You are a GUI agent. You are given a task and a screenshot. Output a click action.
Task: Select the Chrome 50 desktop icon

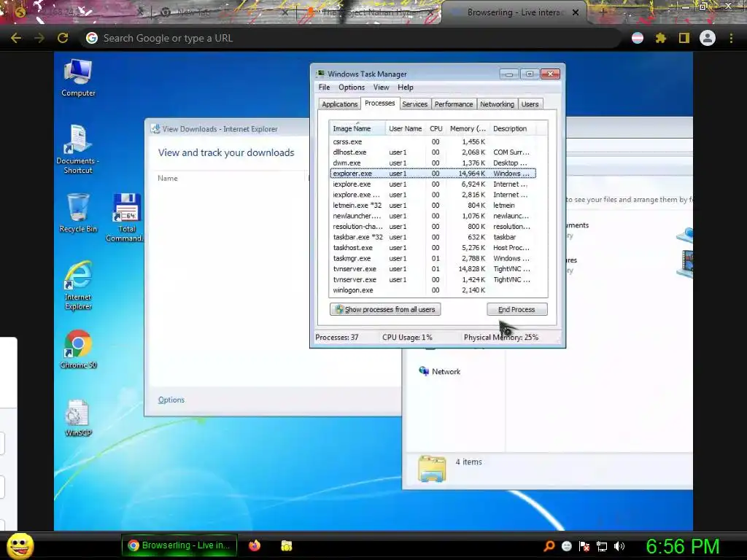coord(78,349)
